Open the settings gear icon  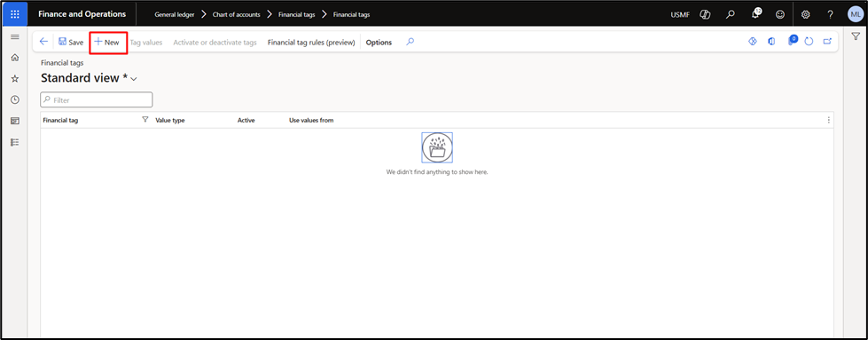pyautogui.click(x=806, y=14)
